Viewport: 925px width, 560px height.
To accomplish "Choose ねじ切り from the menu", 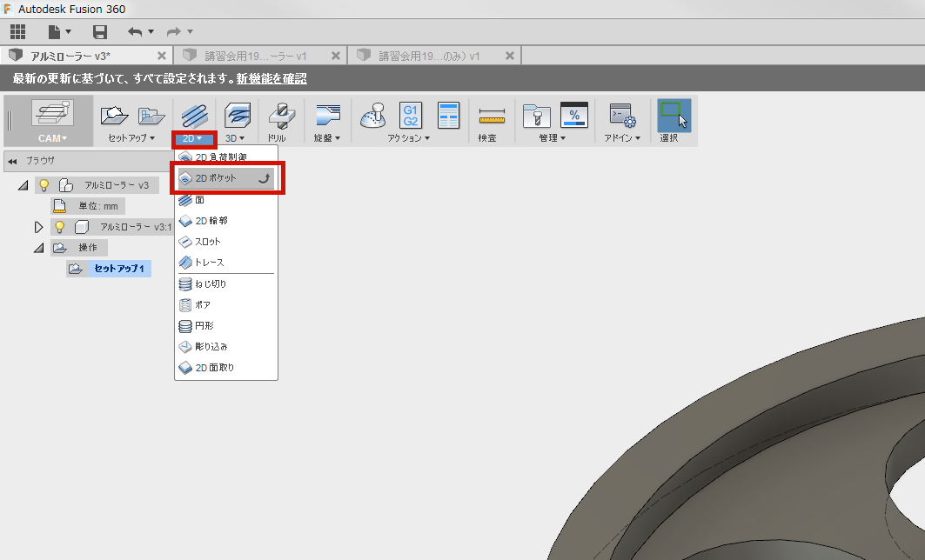I will (226, 283).
